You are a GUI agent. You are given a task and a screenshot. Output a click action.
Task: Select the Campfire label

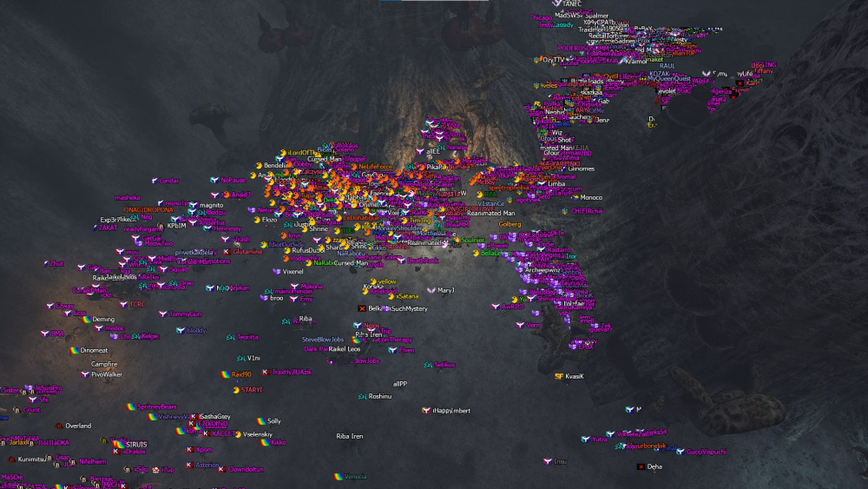[x=104, y=364]
